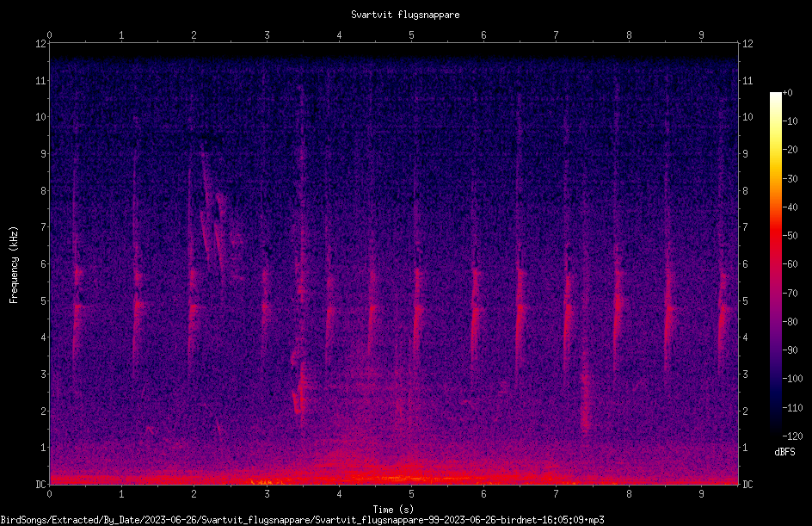The image size is (812, 526).
Task: Click the '-120' value on the color scale
Action: pyautogui.click(x=792, y=436)
